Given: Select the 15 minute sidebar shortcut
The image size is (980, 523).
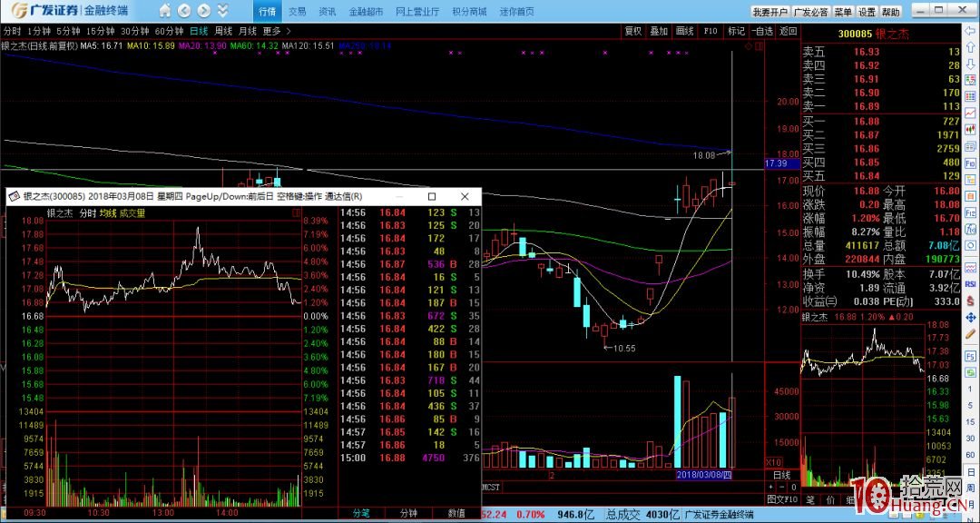Looking at the screenshot, I should [x=971, y=421].
